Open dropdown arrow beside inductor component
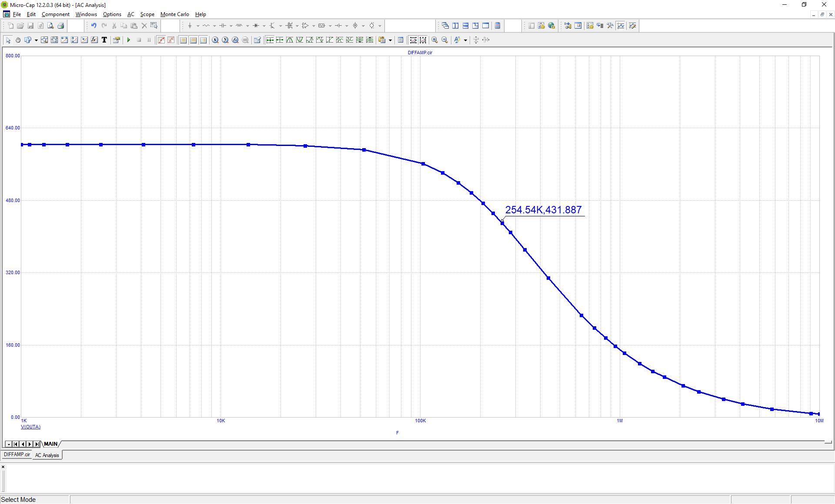The height and width of the screenshot is (504, 835). [x=247, y=26]
